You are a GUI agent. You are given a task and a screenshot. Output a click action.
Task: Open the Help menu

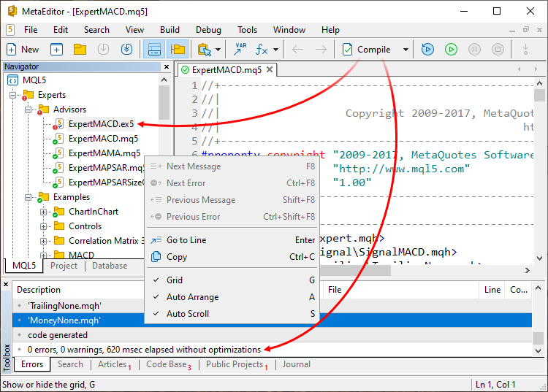click(330, 30)
